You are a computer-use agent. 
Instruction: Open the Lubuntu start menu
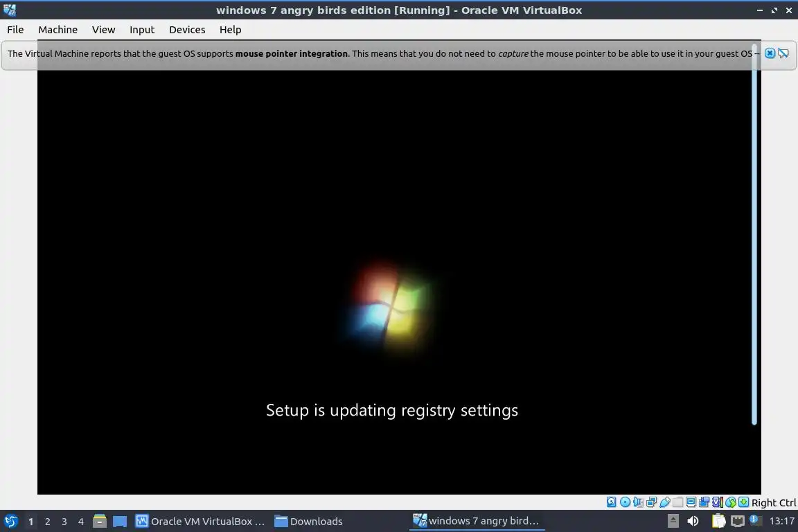point(10,521)
